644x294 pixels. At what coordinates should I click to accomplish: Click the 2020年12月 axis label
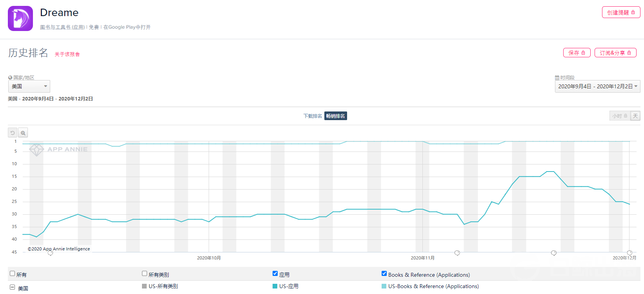[x=624, y=258]
